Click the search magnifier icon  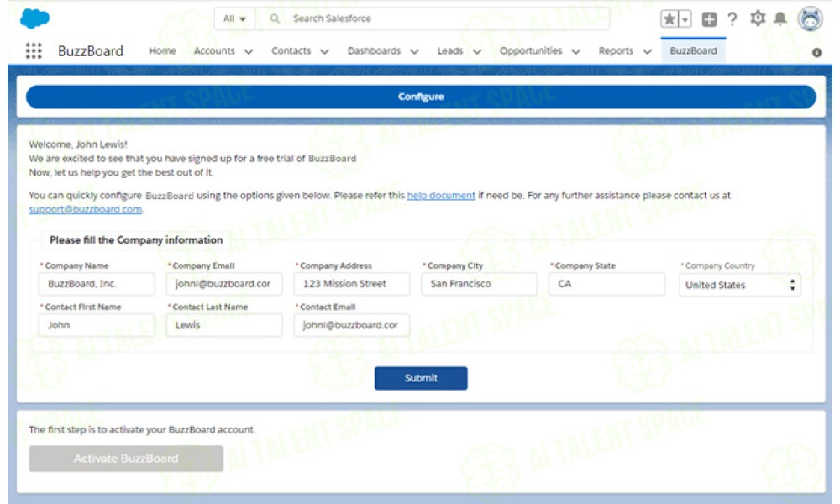click(x=275, y=18)
